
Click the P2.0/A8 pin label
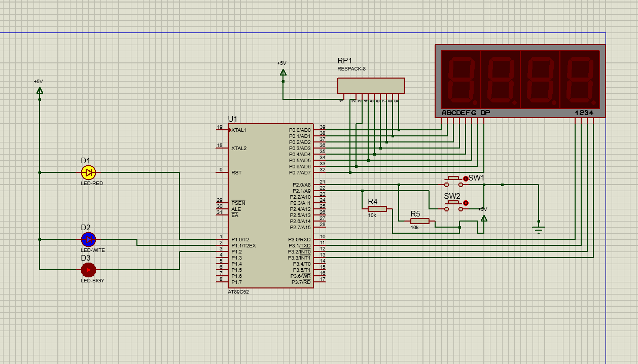[x=302, y=185]
